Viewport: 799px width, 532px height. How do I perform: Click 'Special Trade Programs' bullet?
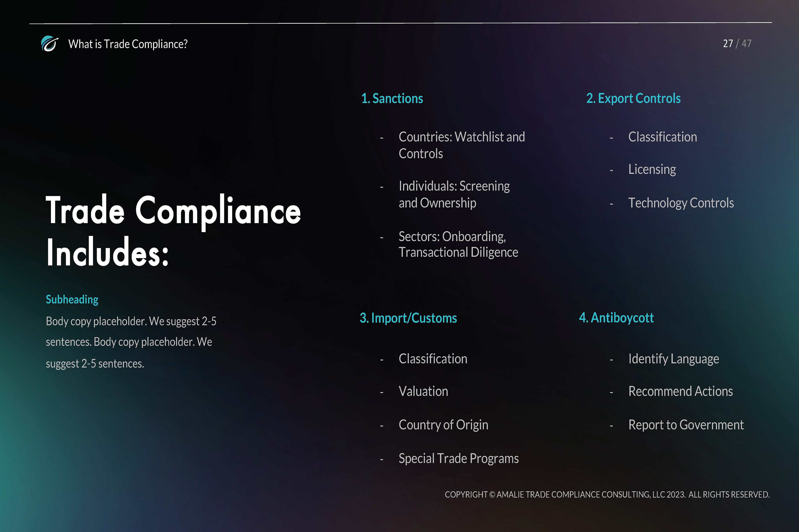[458, 458]
